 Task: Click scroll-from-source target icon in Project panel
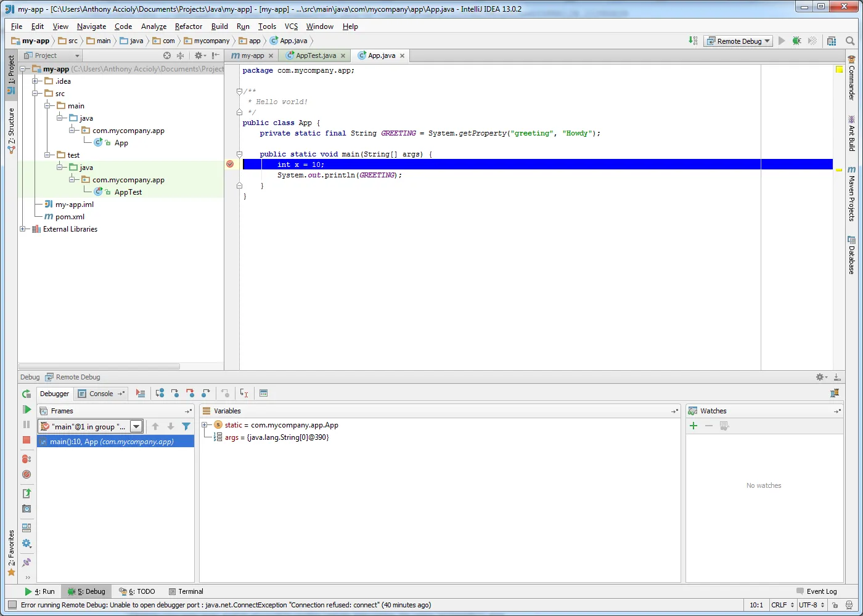(x=167, y=55)
